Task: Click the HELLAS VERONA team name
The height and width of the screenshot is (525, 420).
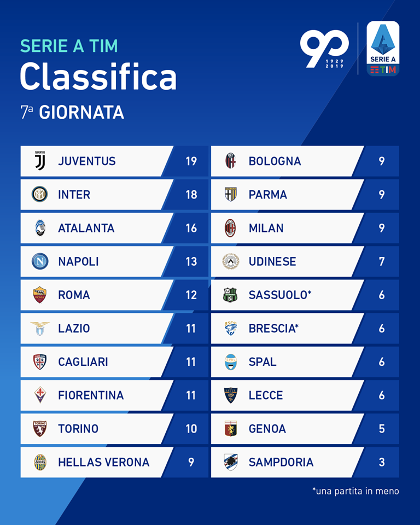Action: (x=103, y=462)
